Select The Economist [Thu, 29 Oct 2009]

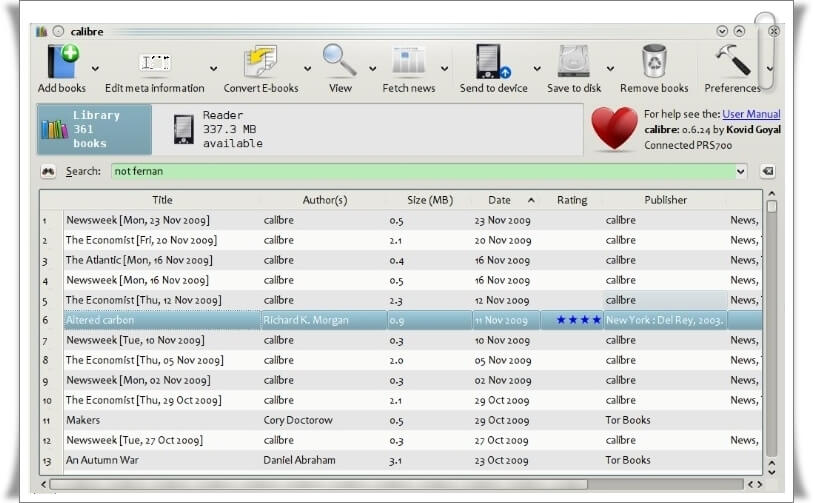click(x=143, y=400)
